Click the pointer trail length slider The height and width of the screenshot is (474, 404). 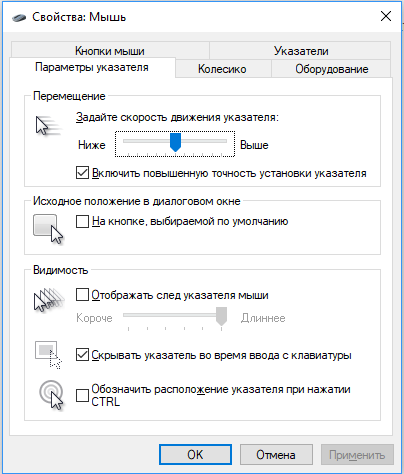[175, 318]
